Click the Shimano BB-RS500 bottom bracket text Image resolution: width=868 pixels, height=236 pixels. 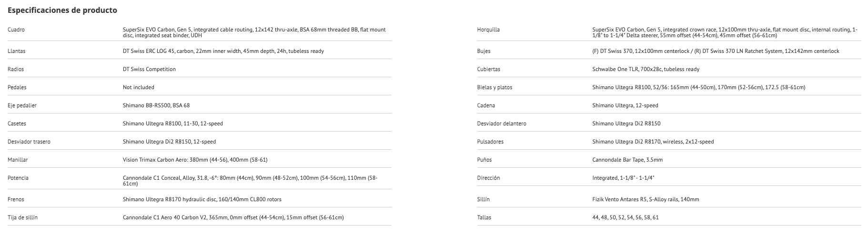click(x=156, y=105)
